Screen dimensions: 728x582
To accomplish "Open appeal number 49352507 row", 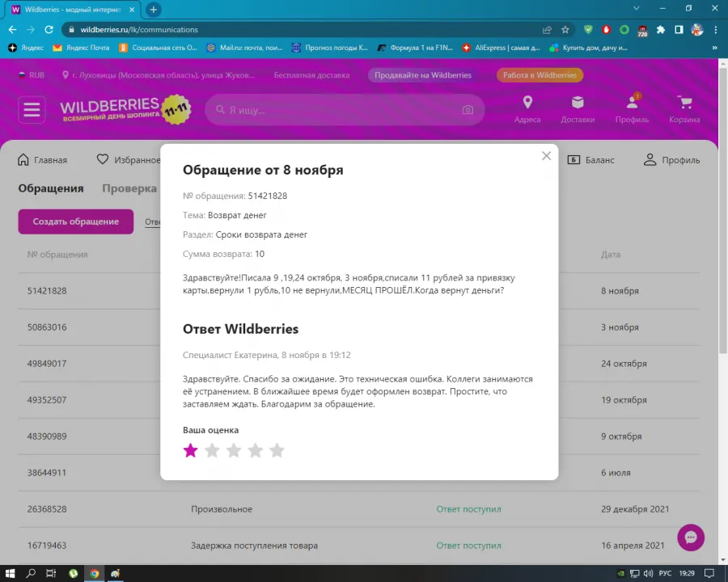I will [359, 400].
